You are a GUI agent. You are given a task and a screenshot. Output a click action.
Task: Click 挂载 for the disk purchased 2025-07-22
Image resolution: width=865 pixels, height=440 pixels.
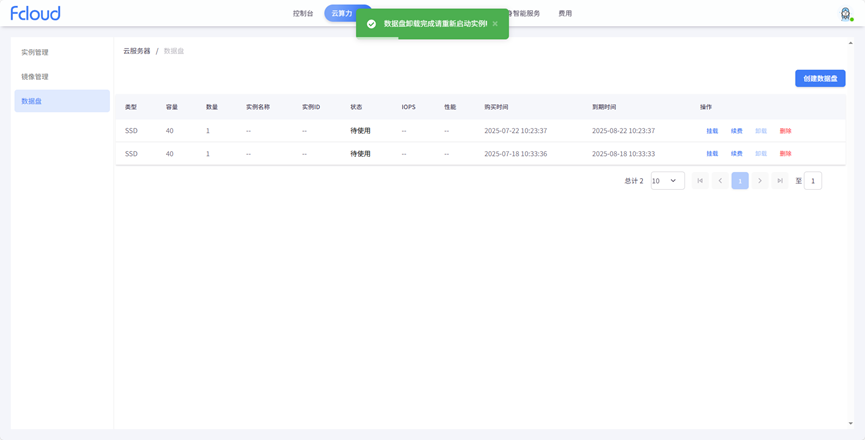[x=712, y=131]
